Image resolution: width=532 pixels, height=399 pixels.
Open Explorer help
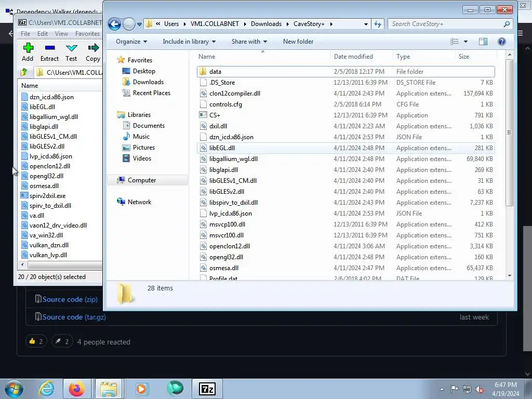[x=502, y=42]
